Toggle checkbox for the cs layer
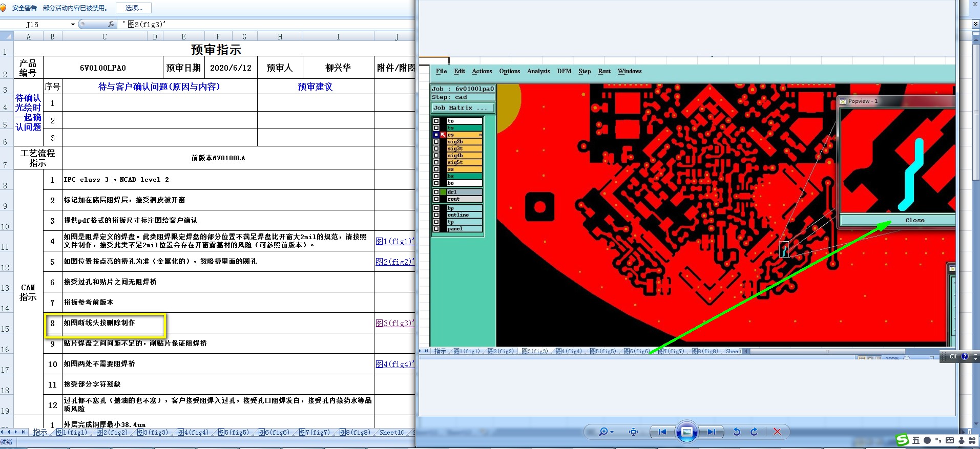Screen dimensions: 980x449 point(436,135)
